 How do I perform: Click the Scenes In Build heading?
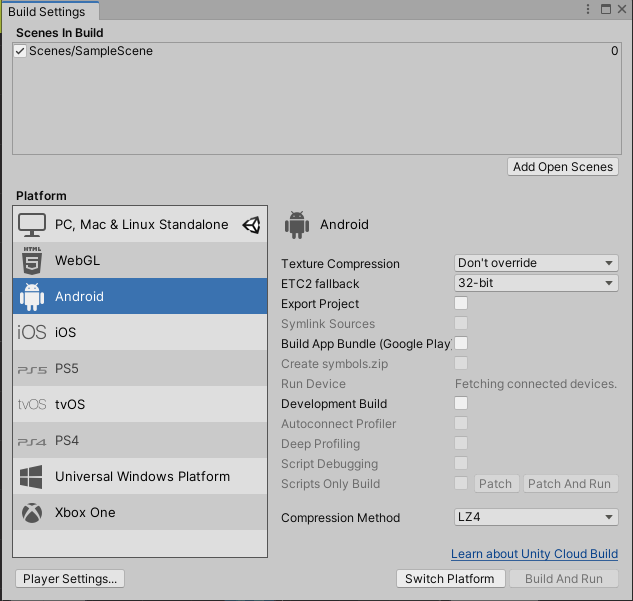(x=60, y=33)
